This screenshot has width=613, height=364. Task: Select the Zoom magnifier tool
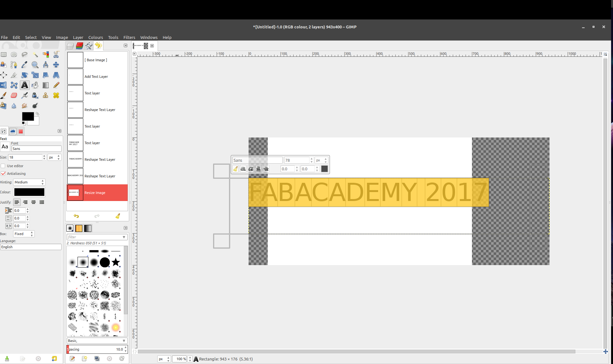click(x=35, y=65)
